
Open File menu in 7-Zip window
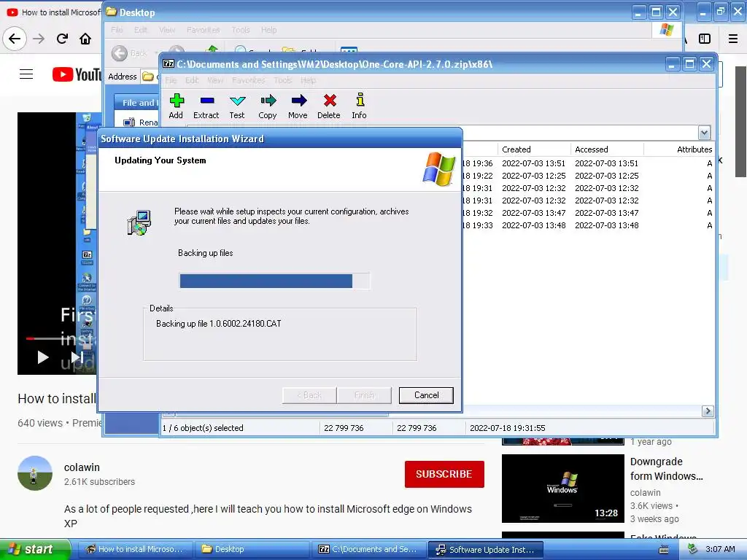click(x=171, y=80)
